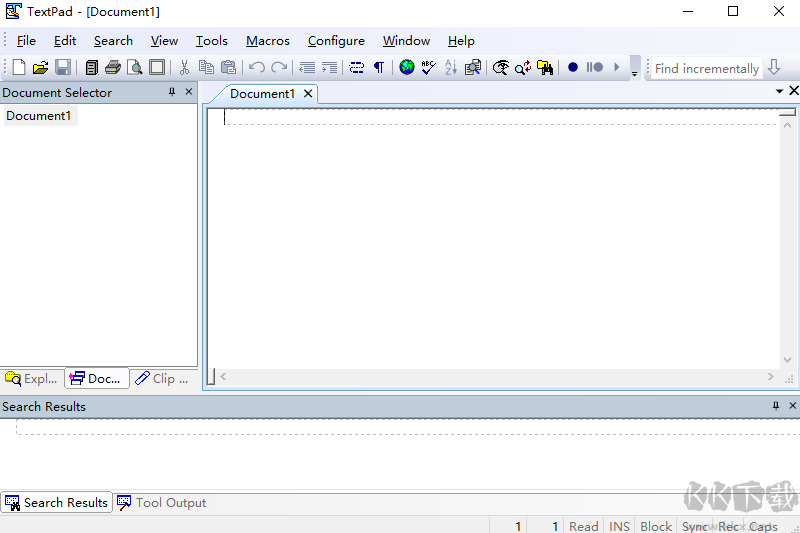
Task: Click the horizontal scrollbar left arrow
Action: (x=223, y=376)
